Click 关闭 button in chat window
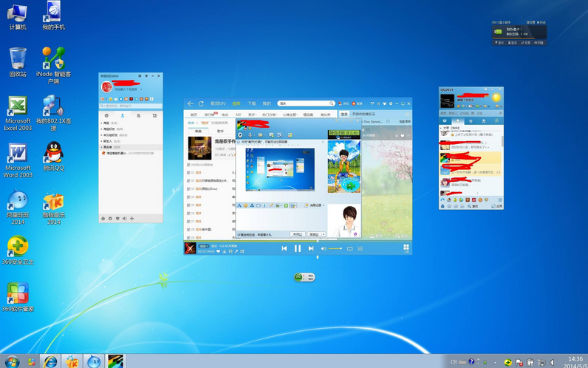 pyautogui.click(x=298, y=234)
